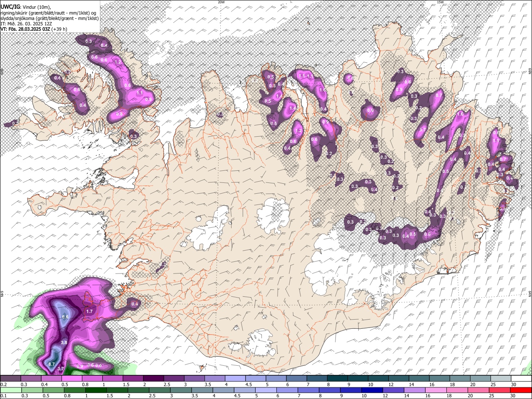Pick the navy blue 10–12 swatch, lower scale
Viewport: 532px width, 399px height.
coord(372,390)
